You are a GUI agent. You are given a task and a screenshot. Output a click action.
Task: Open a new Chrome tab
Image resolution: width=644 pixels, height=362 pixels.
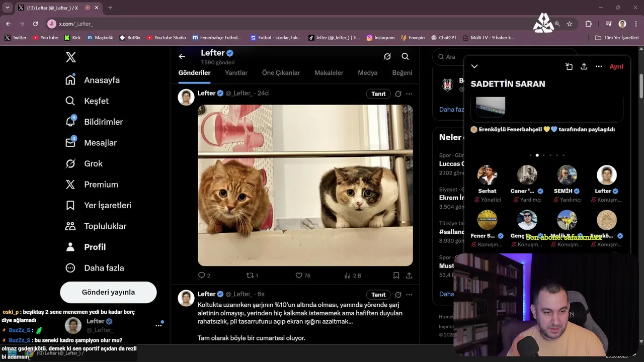[x=110, y=8]
